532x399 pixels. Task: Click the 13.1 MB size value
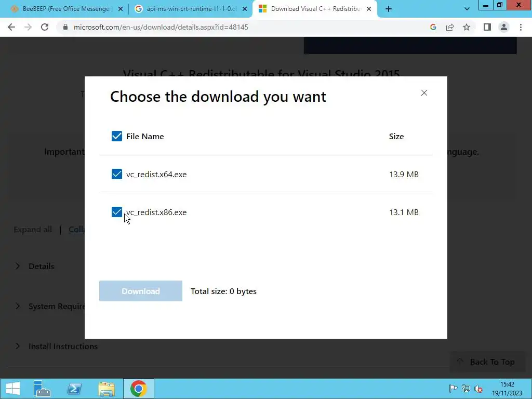coord(404,212)
